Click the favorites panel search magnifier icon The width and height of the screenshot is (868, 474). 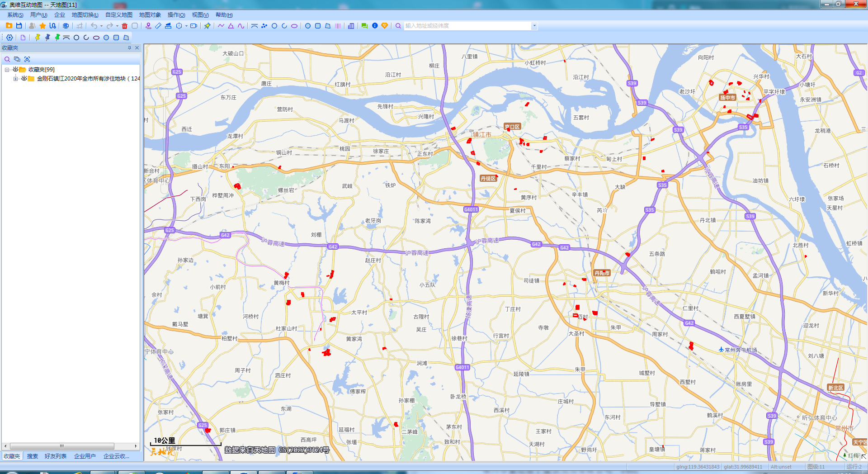(7, 59)
